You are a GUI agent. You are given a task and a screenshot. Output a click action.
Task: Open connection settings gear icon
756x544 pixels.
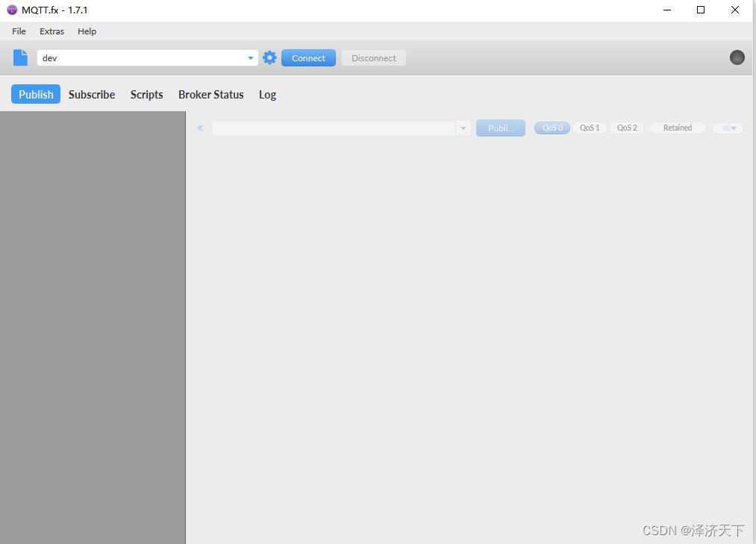[x=269, y=58]
